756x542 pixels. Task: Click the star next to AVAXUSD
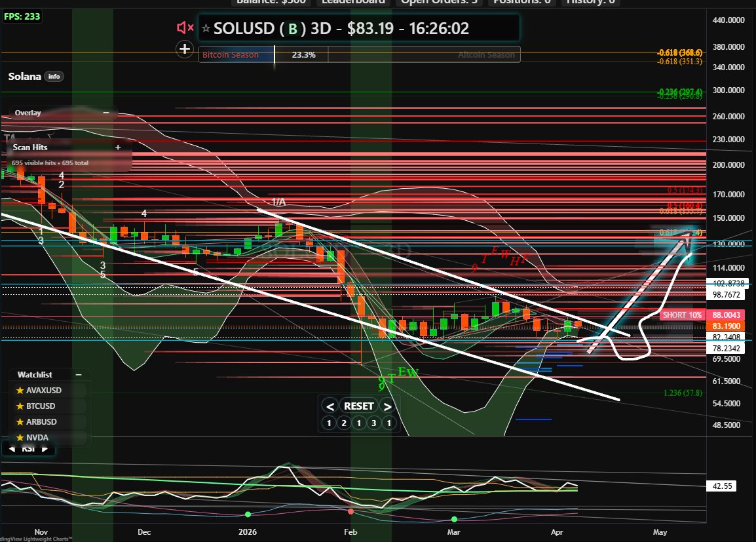point(20,391)
